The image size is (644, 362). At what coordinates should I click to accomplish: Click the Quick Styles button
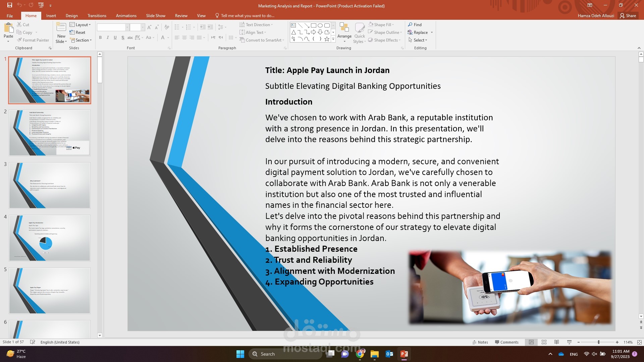[360, 33]
